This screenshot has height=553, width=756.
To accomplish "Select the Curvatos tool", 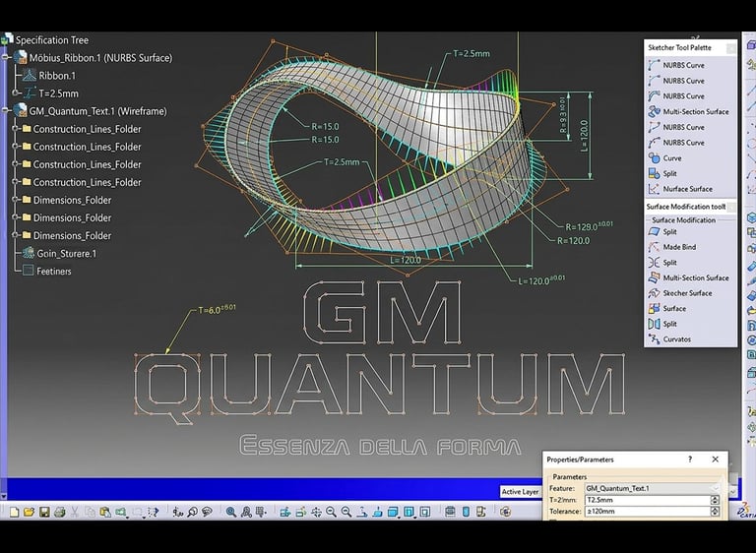I will (669, 339).
